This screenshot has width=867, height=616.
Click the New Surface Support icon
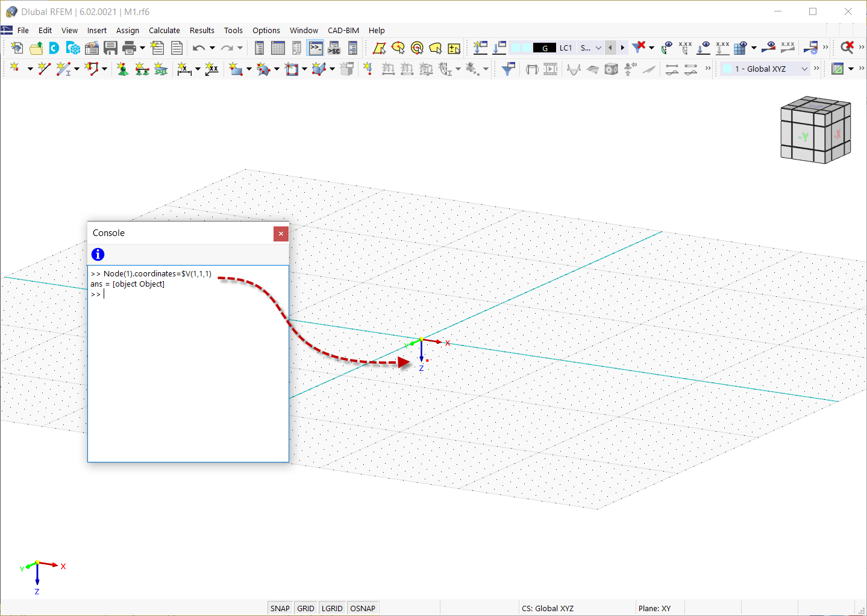[x=160, y=69]
